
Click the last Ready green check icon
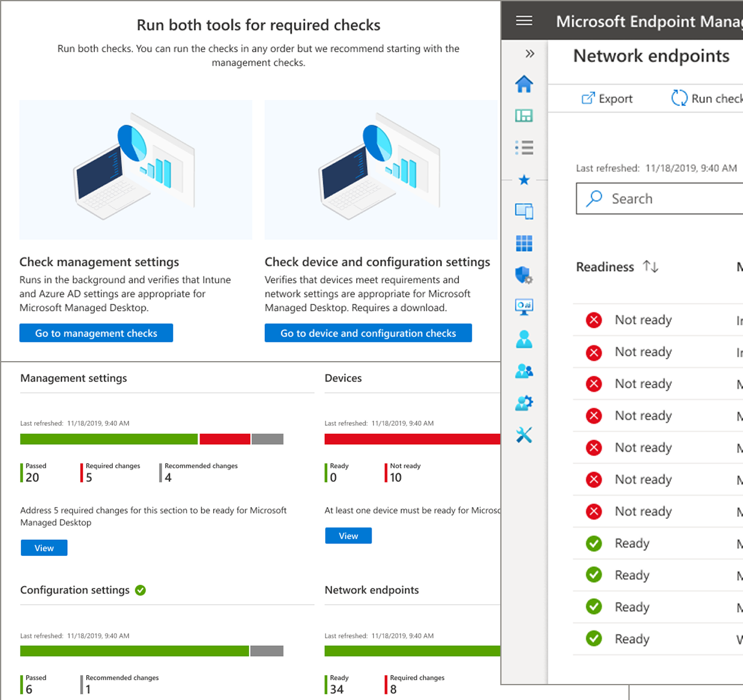(x=594, y=639)
